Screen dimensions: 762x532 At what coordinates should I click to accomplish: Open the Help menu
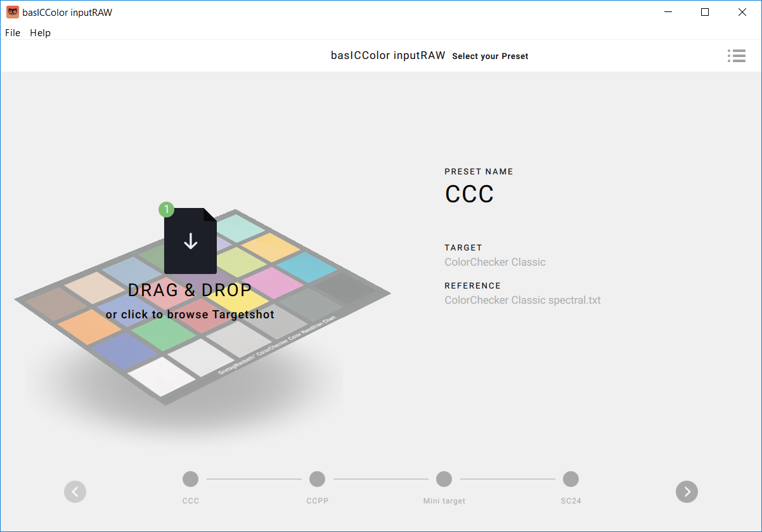click(x=40, y=33)
